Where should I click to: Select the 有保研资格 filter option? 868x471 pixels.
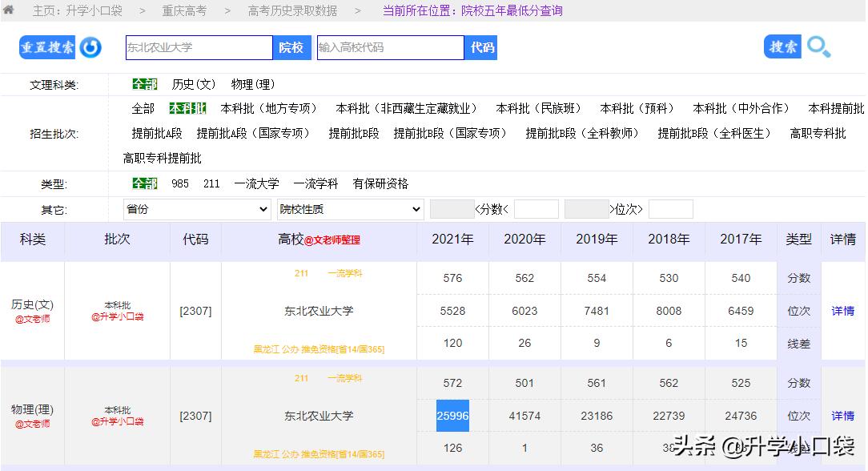tap(380, 183)
